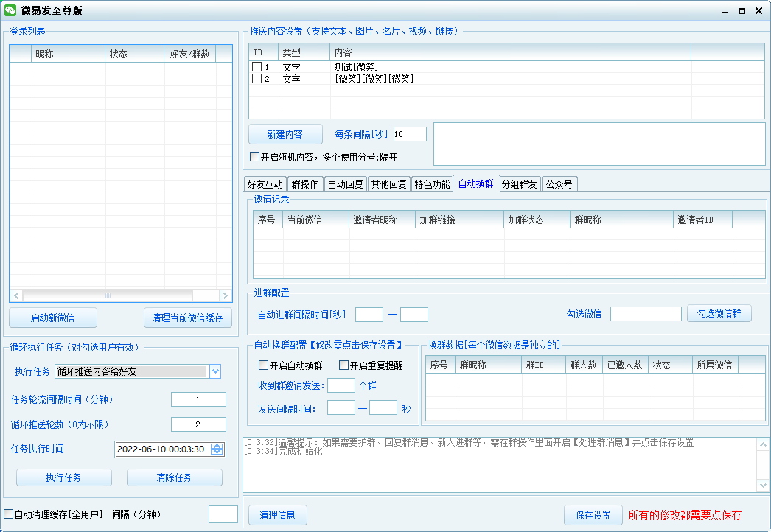
Task: Open the 其他回复 tab
Action: coord(388,184)
